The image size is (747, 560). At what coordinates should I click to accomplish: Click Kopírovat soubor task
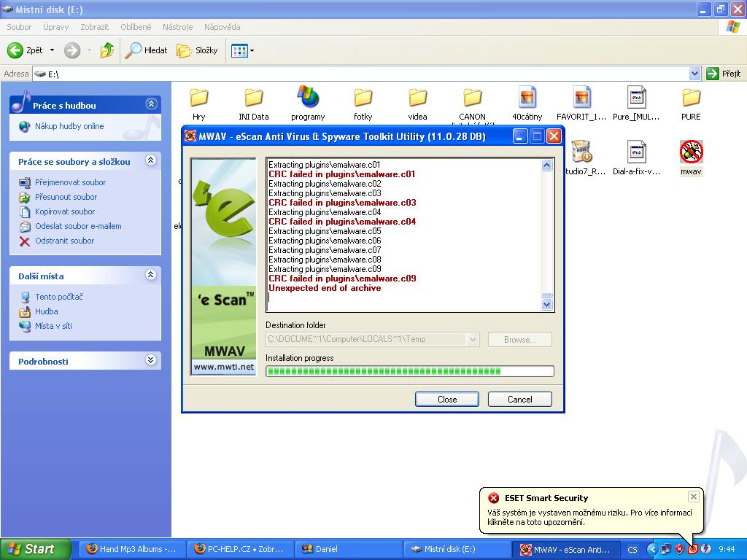[x=65, y=211]
